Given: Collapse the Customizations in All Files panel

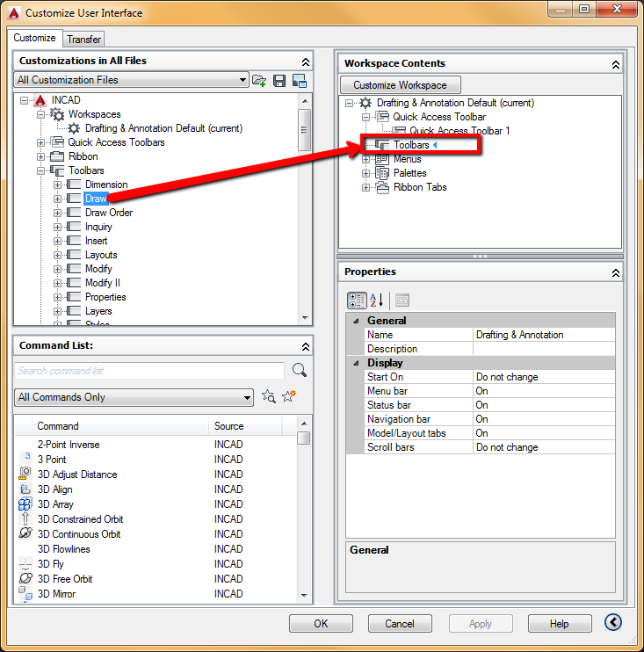Looking at the screenshot, I should point(305,62).
